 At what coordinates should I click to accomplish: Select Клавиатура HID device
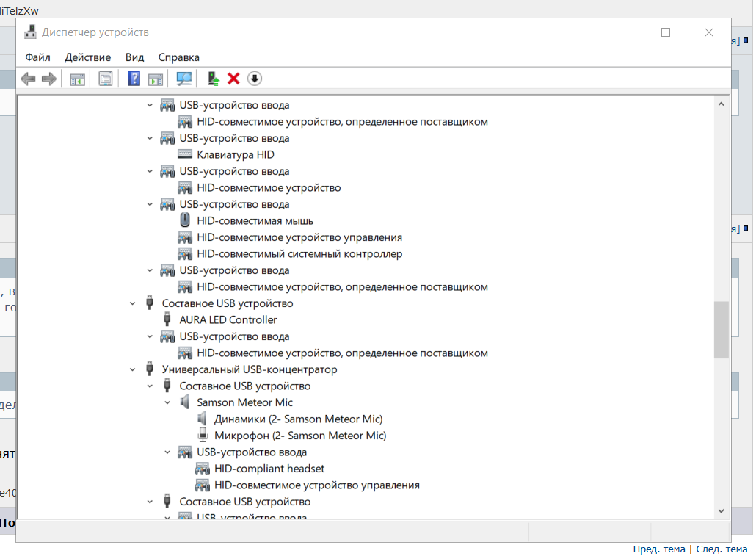pyautogui.click(x=236, y=154)
